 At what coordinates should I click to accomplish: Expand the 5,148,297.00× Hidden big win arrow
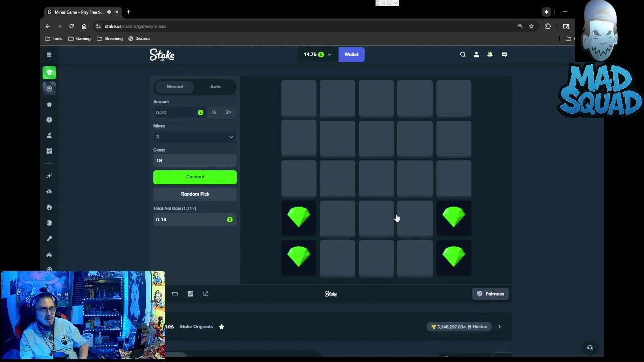click(x=499, y=327)
